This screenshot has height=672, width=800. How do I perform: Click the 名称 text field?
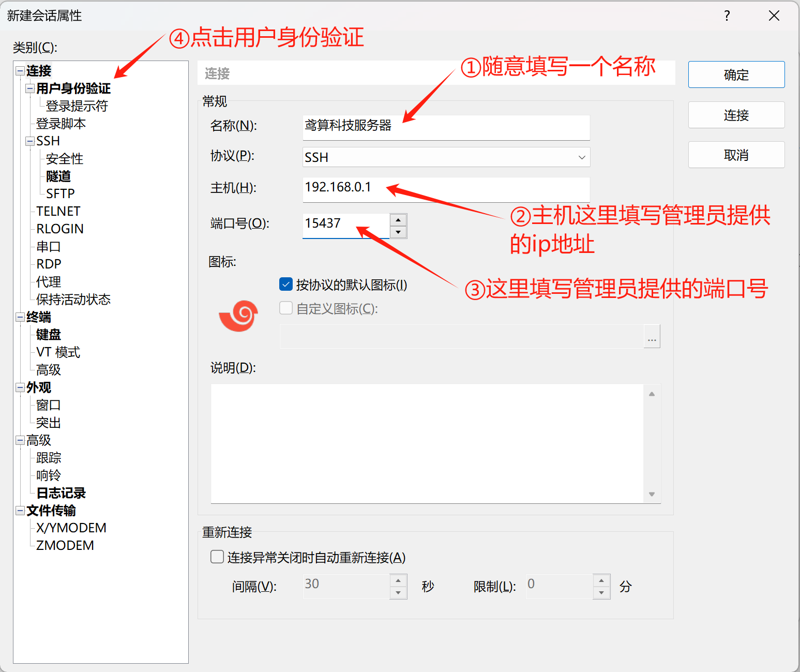click(446, 126)
